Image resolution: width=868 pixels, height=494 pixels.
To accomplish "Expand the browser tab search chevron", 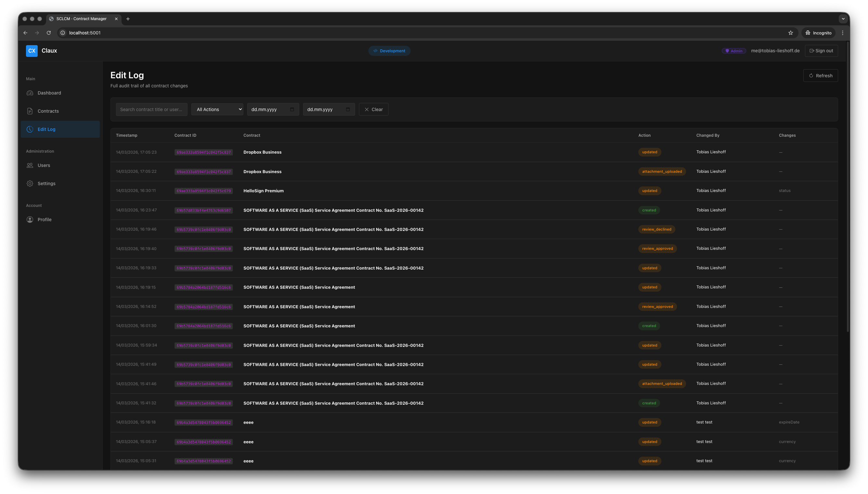I will pos(843,19).
